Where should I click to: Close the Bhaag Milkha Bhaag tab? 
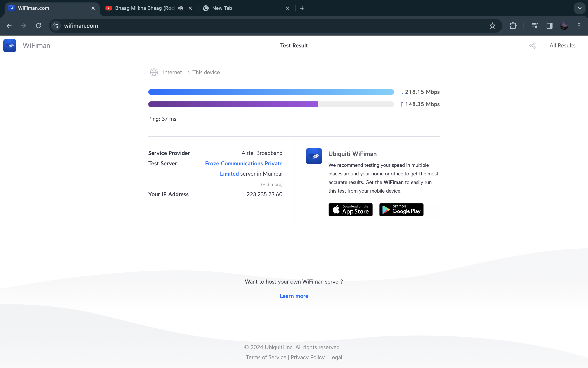pos(190,8)
